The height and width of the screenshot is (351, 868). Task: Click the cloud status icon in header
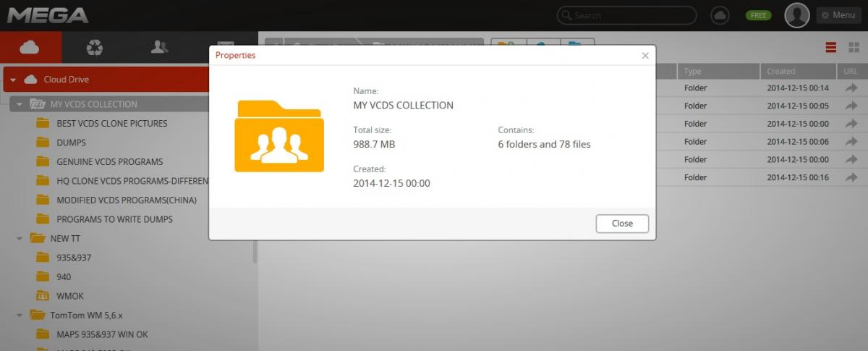coord(720,15)
